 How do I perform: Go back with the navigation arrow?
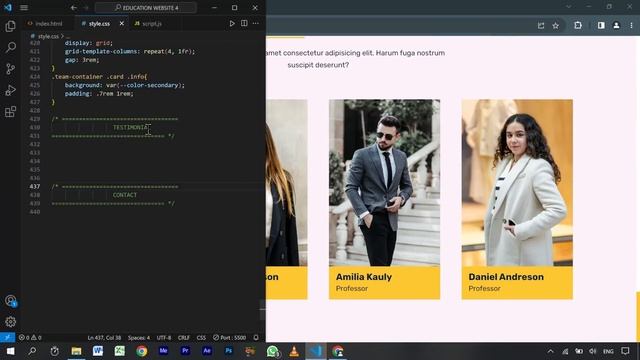[73, 7]
